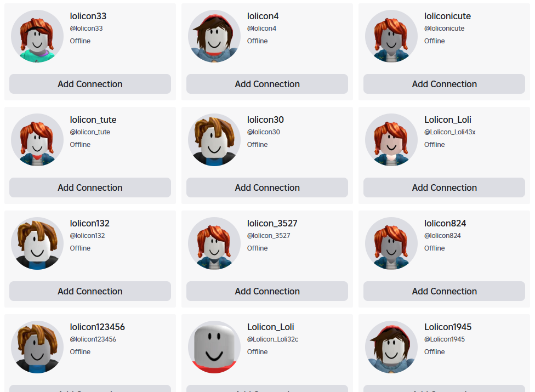Open the loliconicute display name link
535x392 pixels.
(447, 16)
